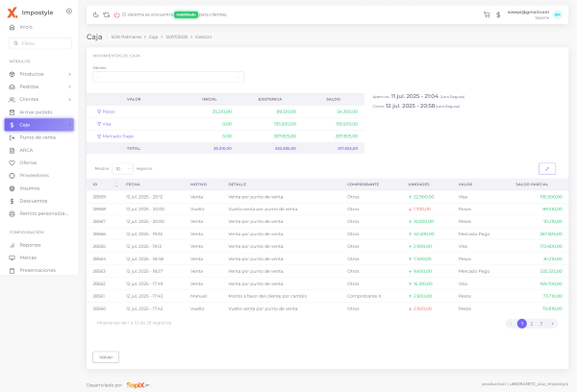Open the Valores dropdown

[x=168, y=77]
